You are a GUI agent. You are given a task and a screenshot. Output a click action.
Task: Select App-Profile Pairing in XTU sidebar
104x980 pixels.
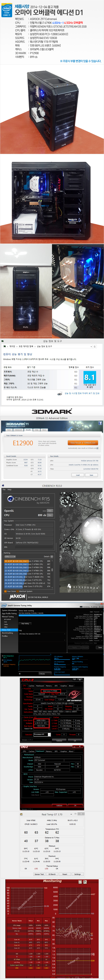coord(9,613)
